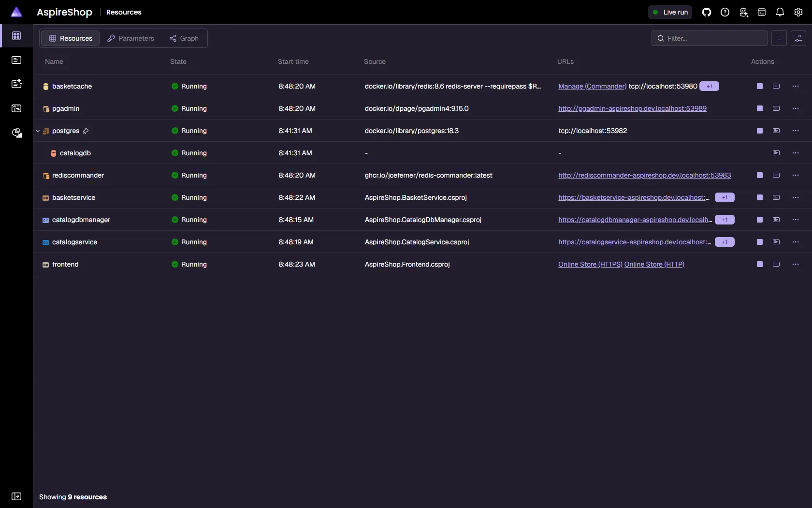Stop the basketcache resource
Image resolution: width=812 pixels, height=508 pixels.
tap(760, 86)
